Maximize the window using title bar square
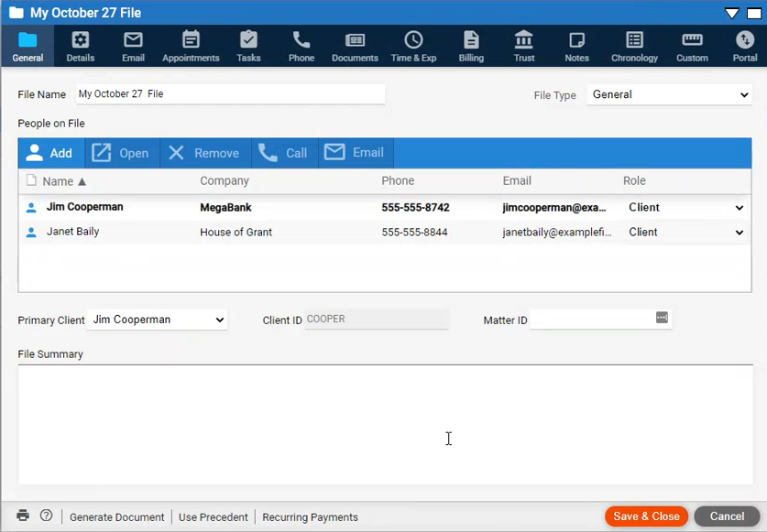Viewport: 767px width, 532px height. pos(754,13)
